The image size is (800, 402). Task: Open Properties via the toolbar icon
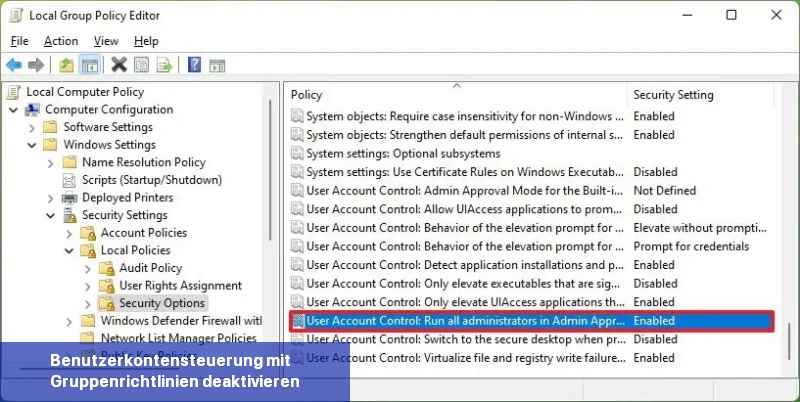tap(141, 66)
